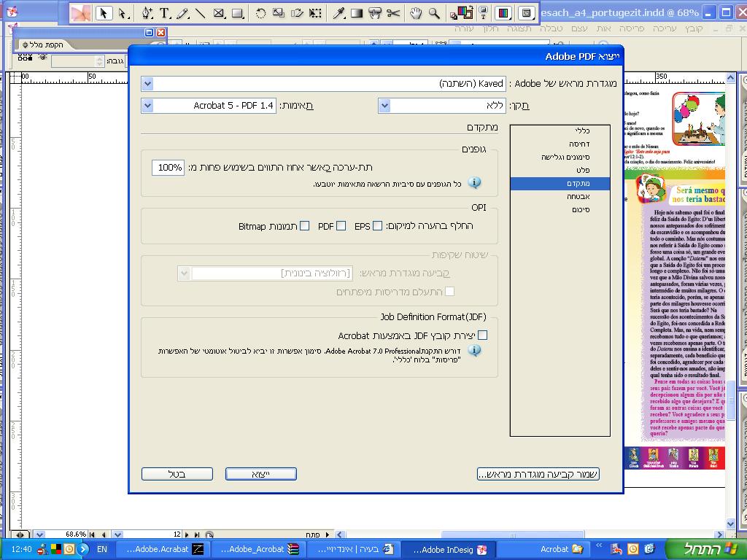Select the Direct Selection tool
The image size is (747, 560).
123,13
